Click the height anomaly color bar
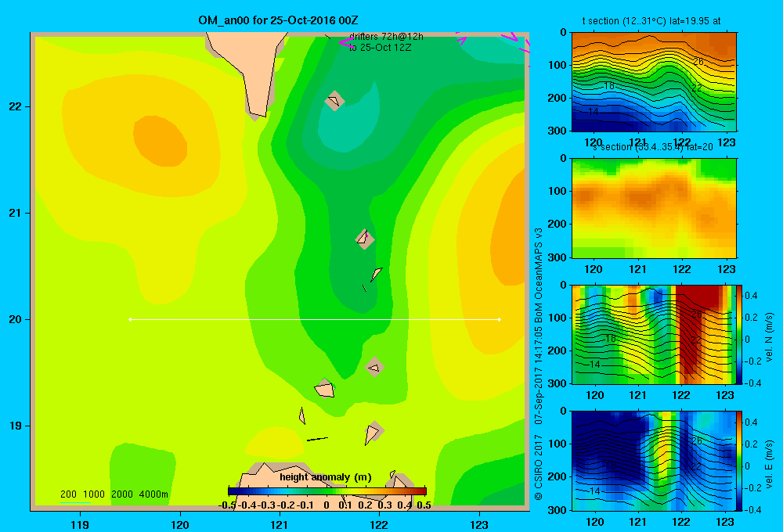783x532 pixels. point(327,491)
